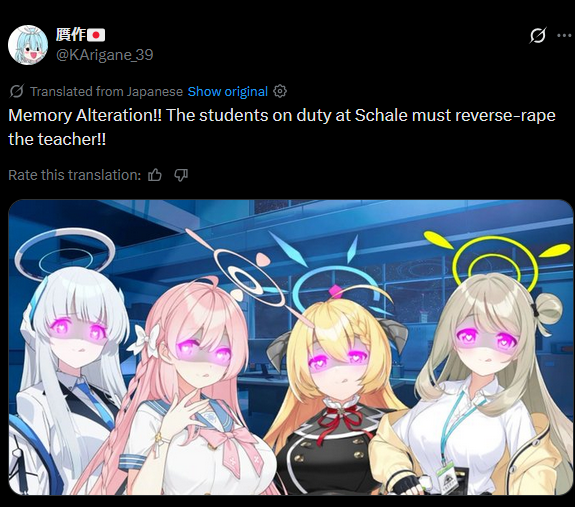
Task: Click the Japan flag emoji beside the name
Action: [96, 35]
